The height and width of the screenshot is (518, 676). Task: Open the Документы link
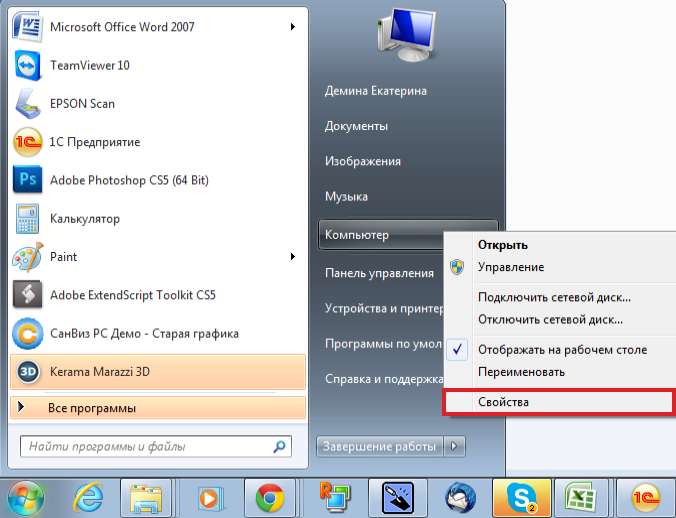click(356, 126)
